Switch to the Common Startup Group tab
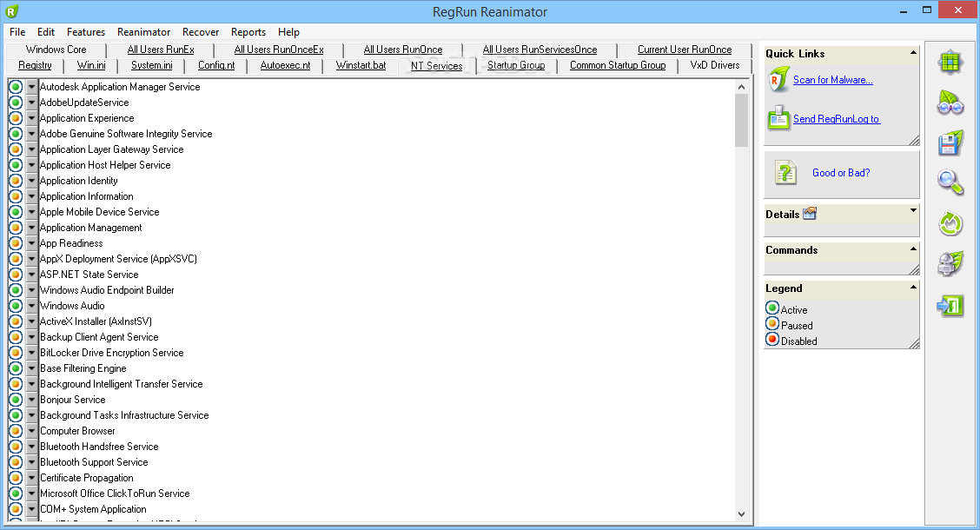The height and width of the screenshot is (530, 980). coord(618,65)
